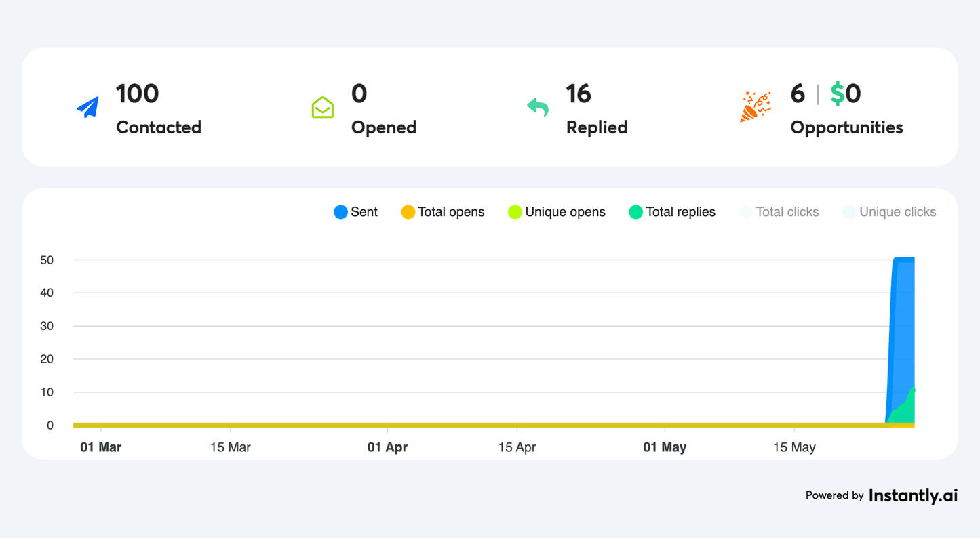Click the green reply arrow icon

pyautogui.click(x=538, y=106)
